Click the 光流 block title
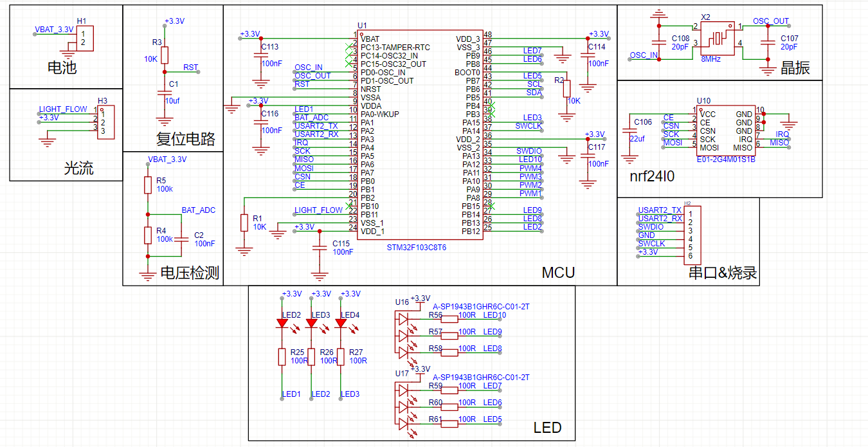Viewport: 868px width, 447px height. (x=78, y=169)
